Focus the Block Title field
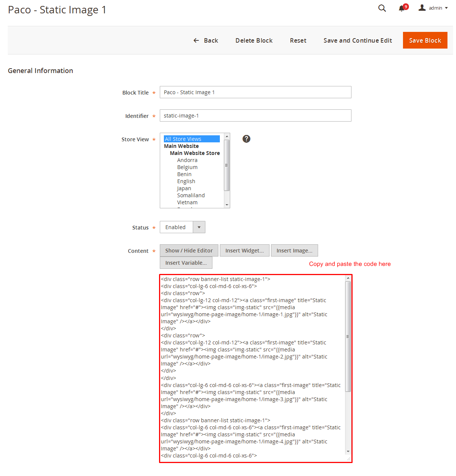The width and height of the screenshot is (456, 476). coord(255,92)
